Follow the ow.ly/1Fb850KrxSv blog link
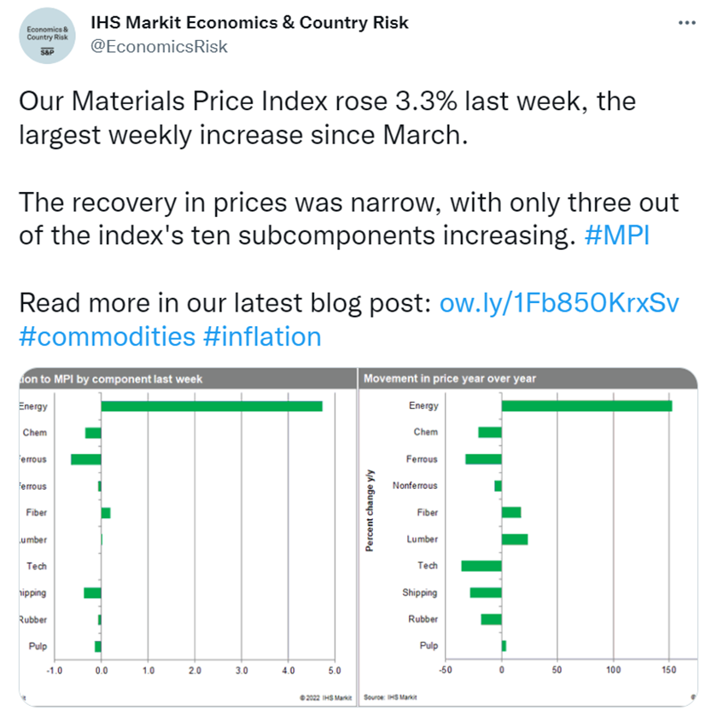The height and width of the screenshot is (728, 717). [559, 303]
